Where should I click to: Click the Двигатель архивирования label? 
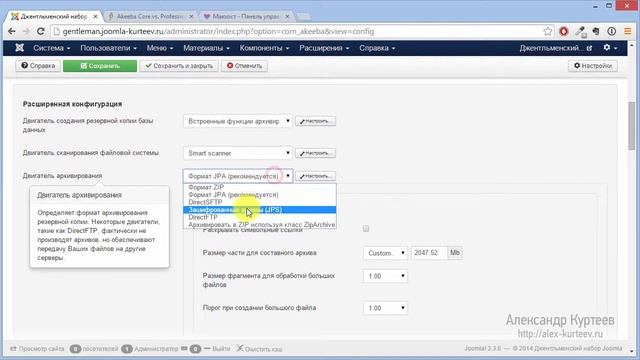62,176
